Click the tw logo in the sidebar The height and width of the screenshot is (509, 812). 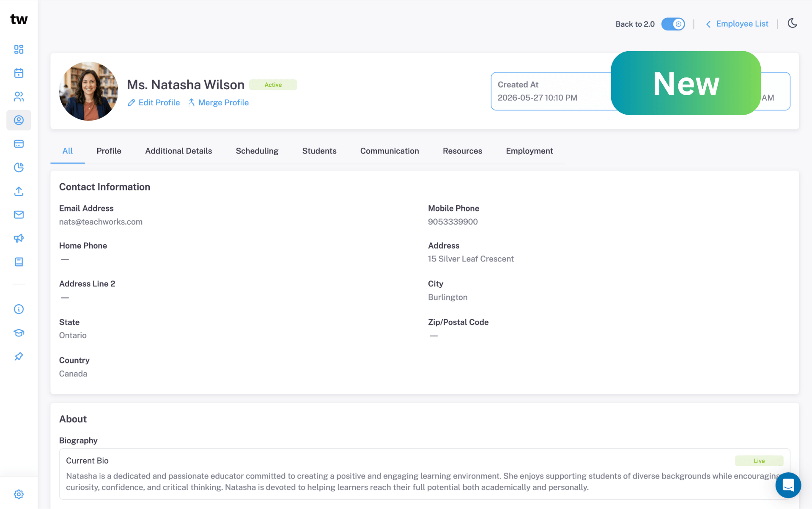click(19, 19)
